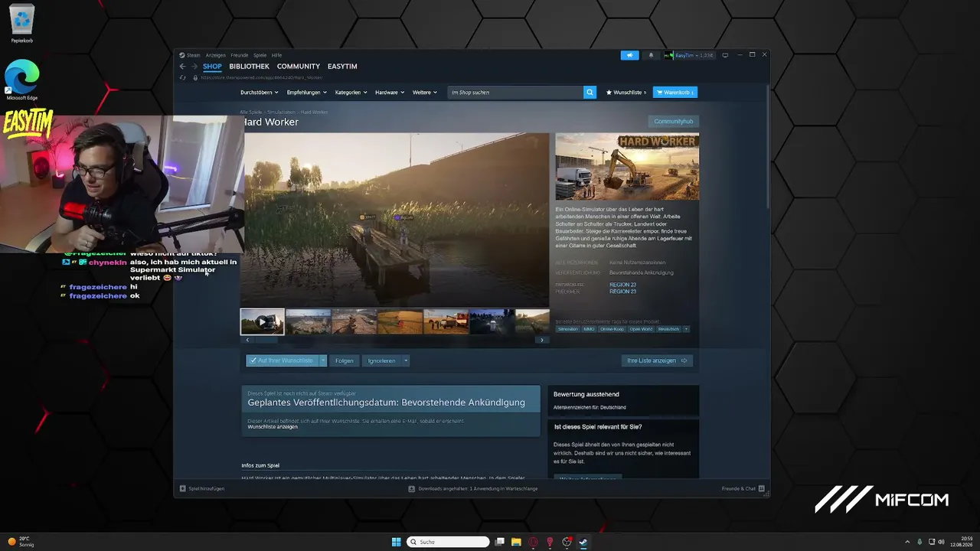Click the blue megaphone announcements icon
This screenshot has width=980, height=551.
click(x=629, y=55)
